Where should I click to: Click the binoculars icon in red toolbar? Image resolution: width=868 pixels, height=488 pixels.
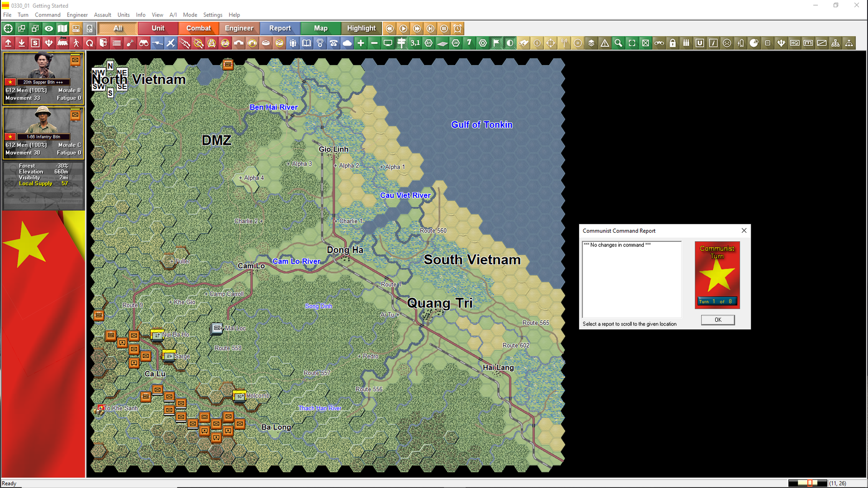(144, 43)
